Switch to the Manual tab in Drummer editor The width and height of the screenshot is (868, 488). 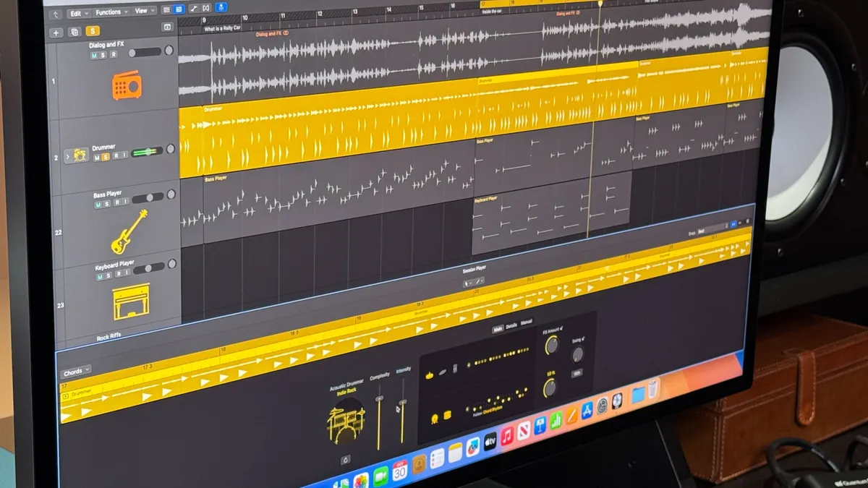[x=527, y=322]
